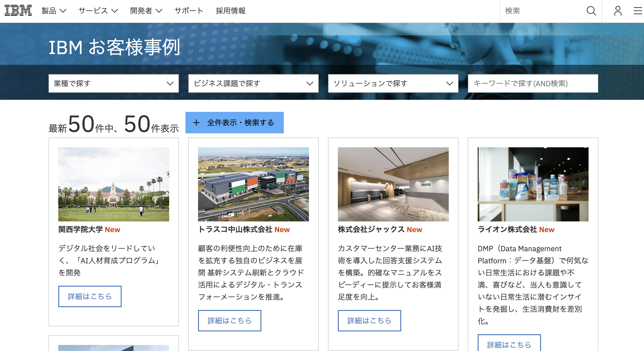This screenshot has width=644, height=351.
Task: Open the サービス menu
Action: (98, 11)
